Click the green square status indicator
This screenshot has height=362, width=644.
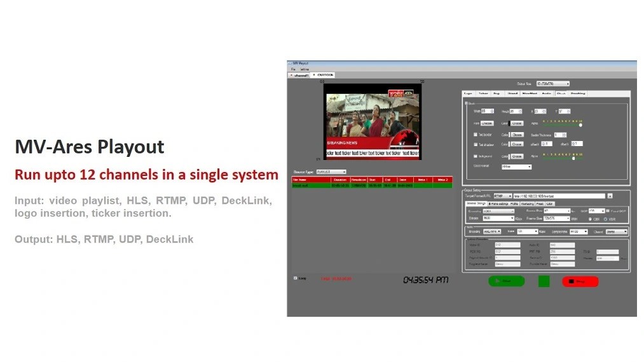544,281
